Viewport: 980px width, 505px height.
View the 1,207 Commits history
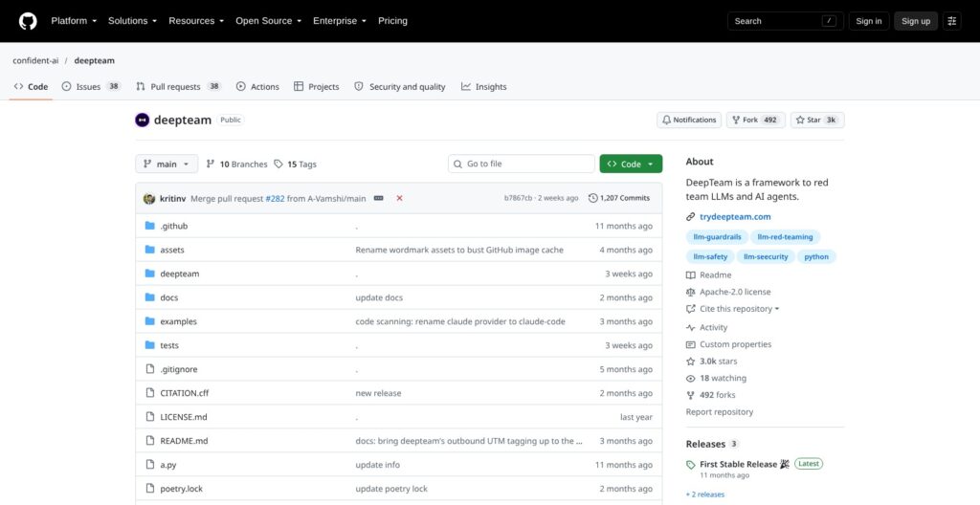[x=619, y=198]
